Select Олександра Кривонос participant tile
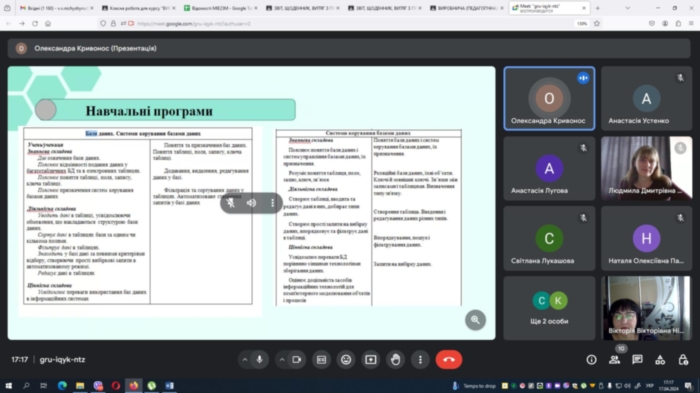This screenshot has height=393, width=700. (549, 99)
